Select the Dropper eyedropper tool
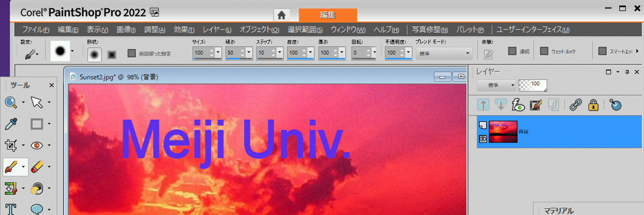The height and width of the screenshot is (215, 644). click(x=11, y=124)
